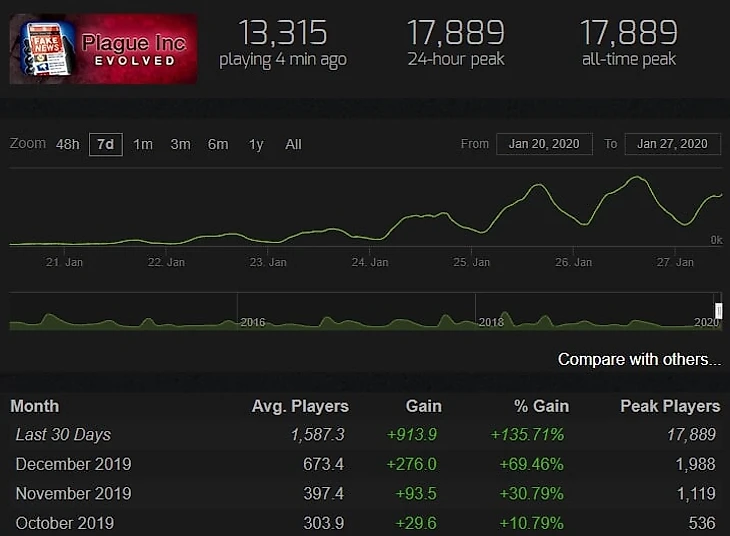Set chart zoom to 1y

click(x=256, y=144)
